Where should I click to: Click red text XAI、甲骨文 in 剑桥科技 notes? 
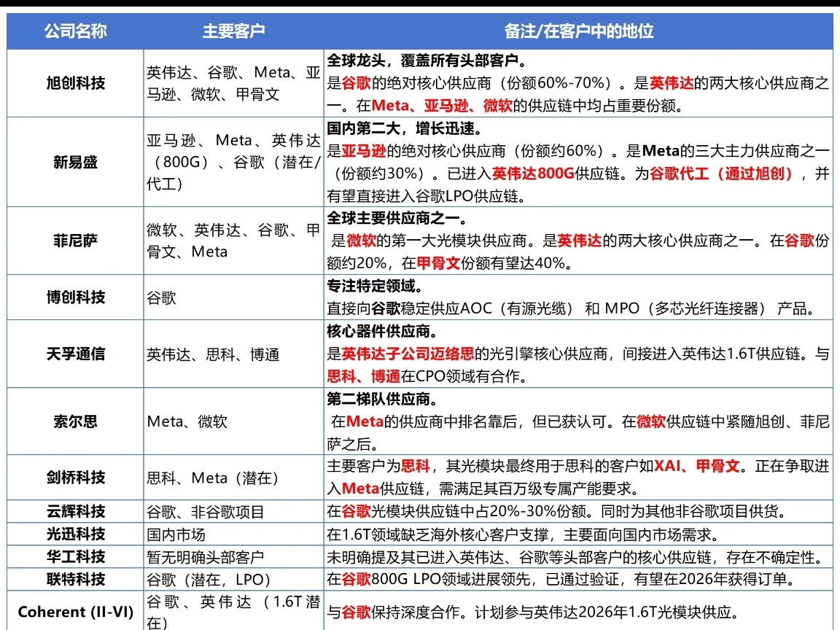click(x=697, y=466)
